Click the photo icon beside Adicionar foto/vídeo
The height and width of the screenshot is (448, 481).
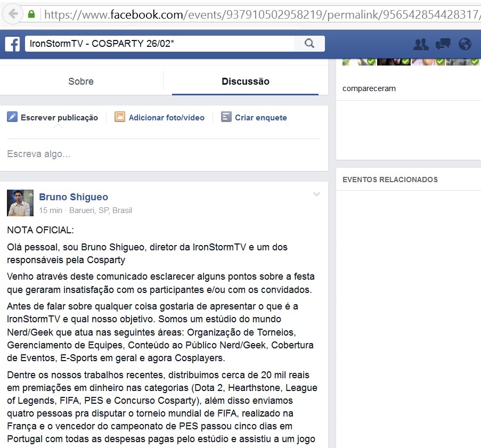coord(120,117)
